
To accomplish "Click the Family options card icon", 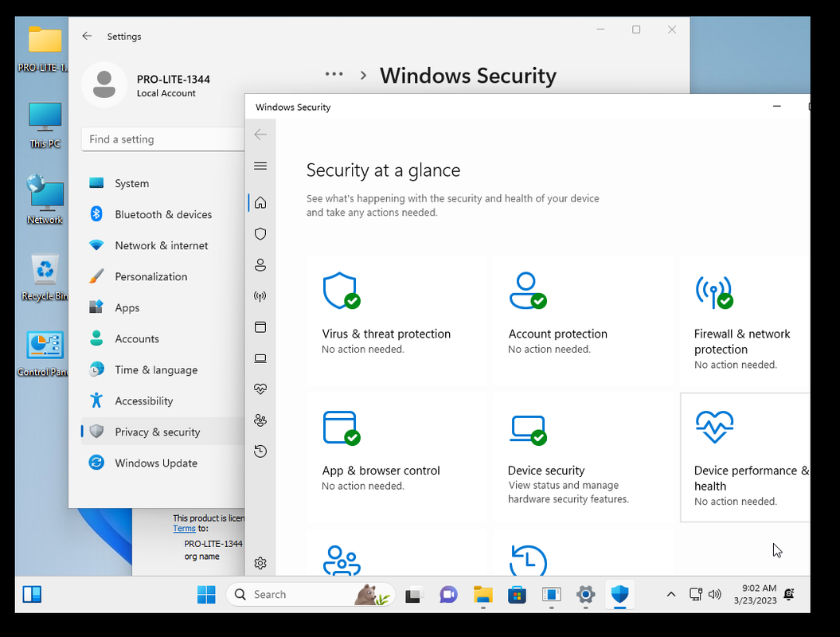I will coord(342,561).
